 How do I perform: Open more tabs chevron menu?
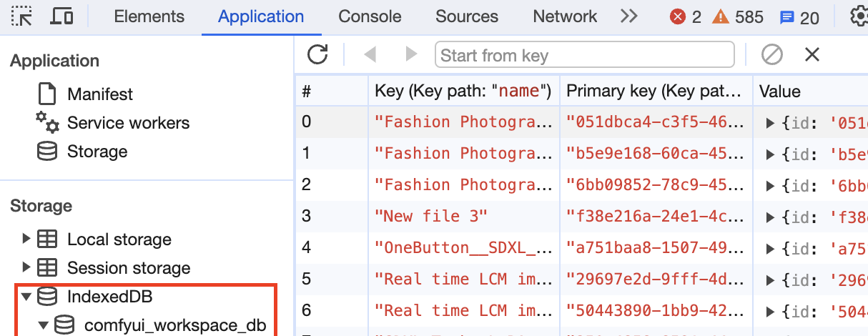(628, 16)
